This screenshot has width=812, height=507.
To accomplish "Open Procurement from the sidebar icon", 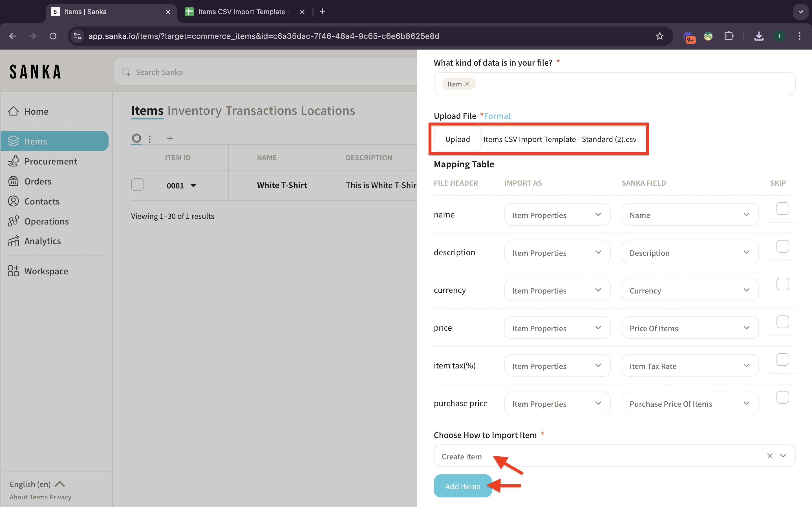I will pos(14,161).
